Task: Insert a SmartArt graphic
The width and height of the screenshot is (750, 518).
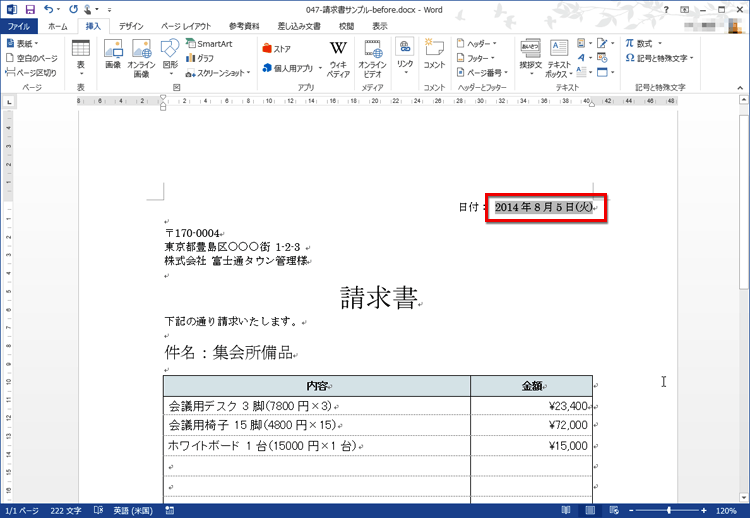Action: point(209,44)
